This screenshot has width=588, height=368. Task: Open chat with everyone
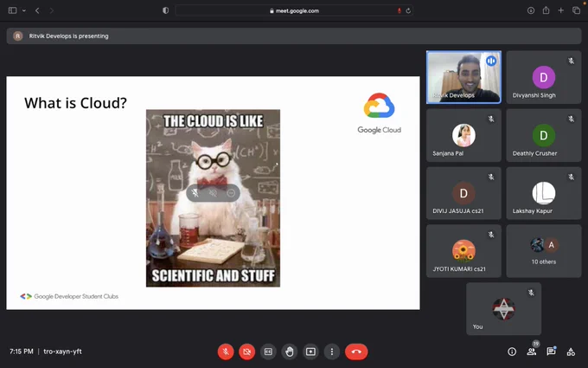[551, 352]
